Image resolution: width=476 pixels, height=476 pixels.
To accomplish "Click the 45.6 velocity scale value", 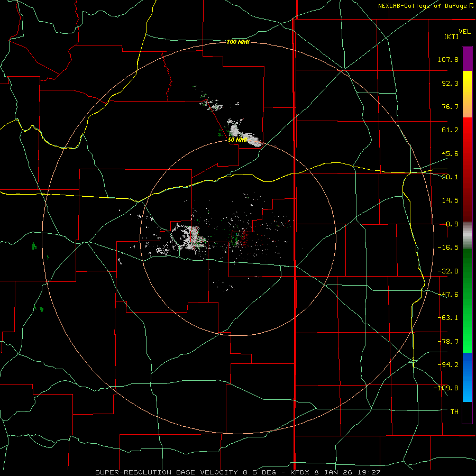I will point(450,153).
